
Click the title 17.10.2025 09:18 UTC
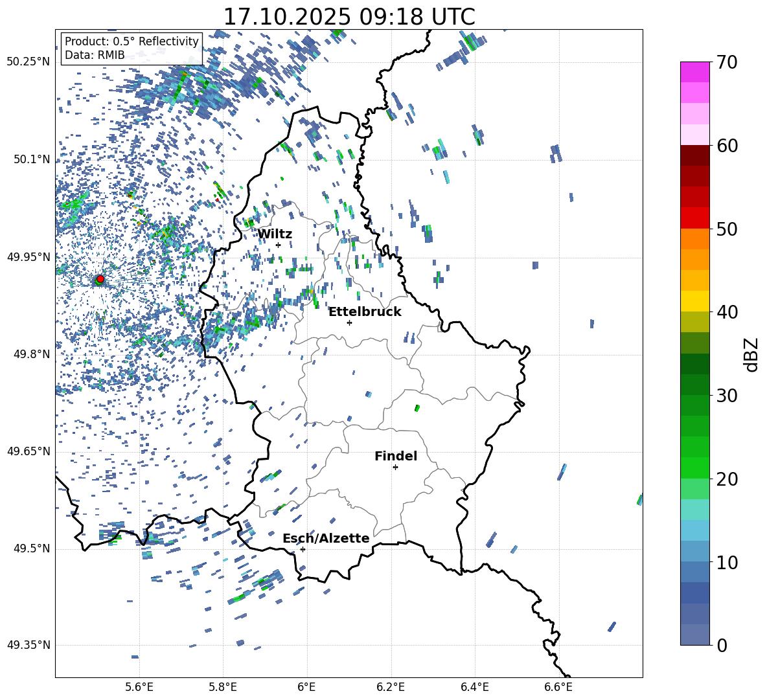click(349, 17)
